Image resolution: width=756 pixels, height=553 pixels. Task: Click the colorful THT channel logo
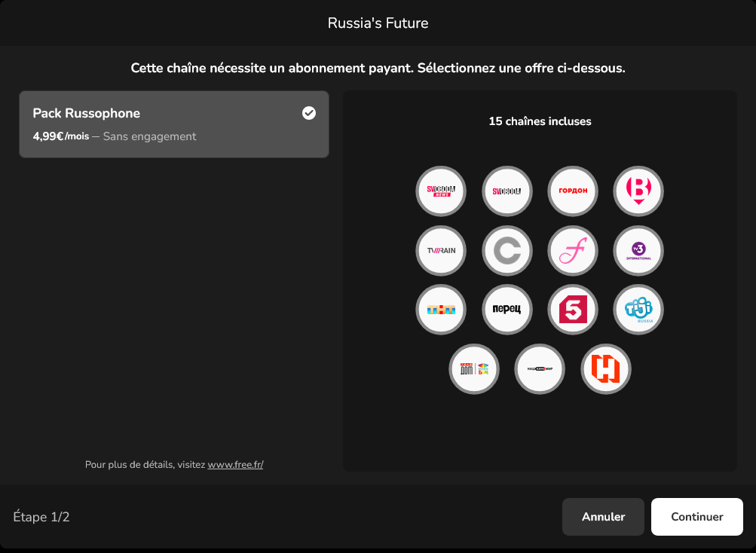click(x=441, y=310)
